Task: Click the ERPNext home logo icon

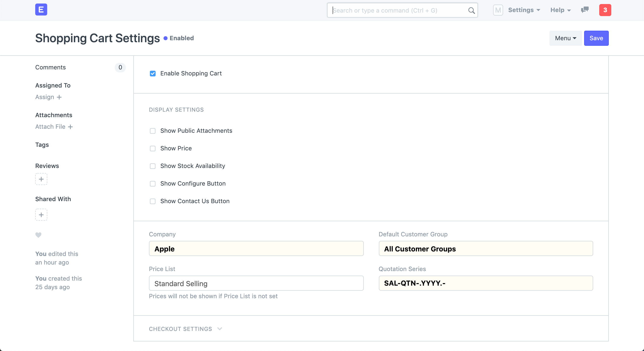Action: pos(41,10)
